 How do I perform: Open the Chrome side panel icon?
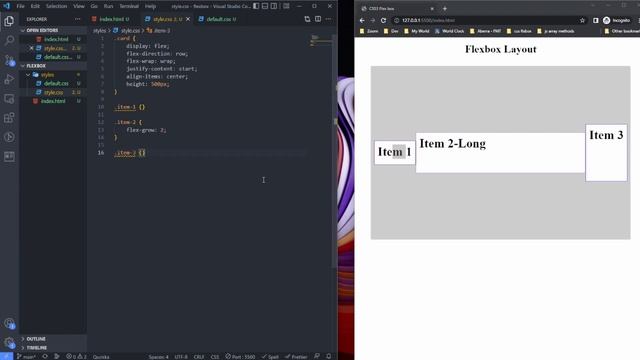click(596, 20)
